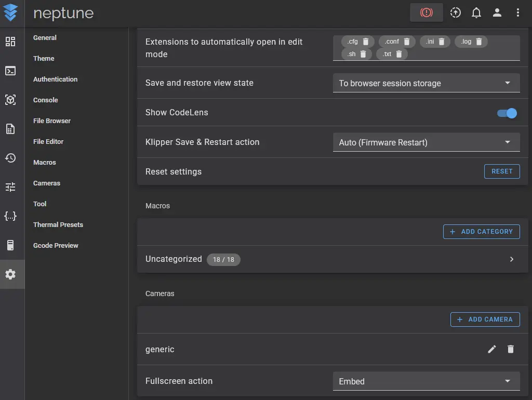Remove the .cfg extension chip
Image resolution: width=532 pixels, height=400 pixels.
(365, 42)
